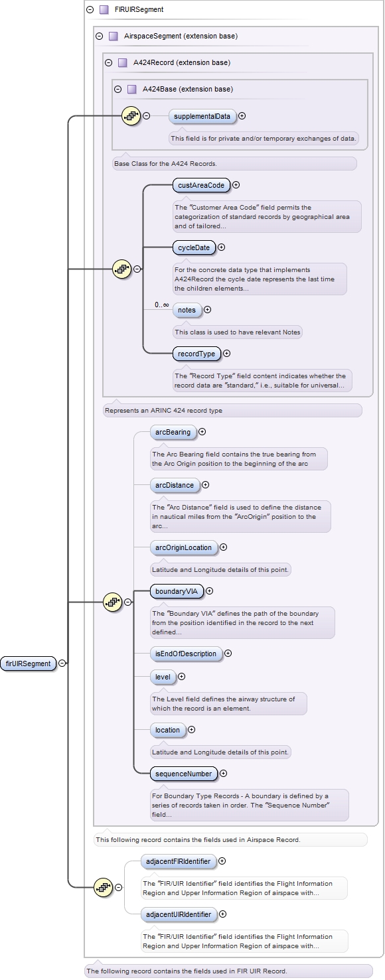Expand the cycleDate element
Image resolution: width=385 pixels, height=980 pixels.
tap(221, 247)
